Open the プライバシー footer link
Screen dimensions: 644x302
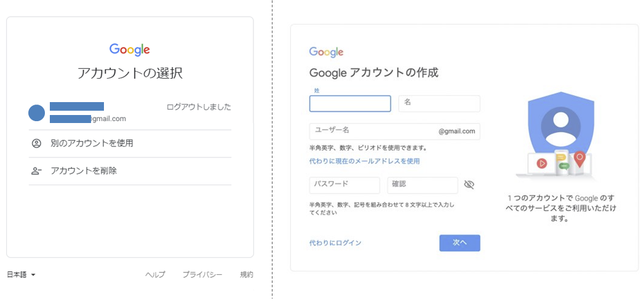(202, 275)
